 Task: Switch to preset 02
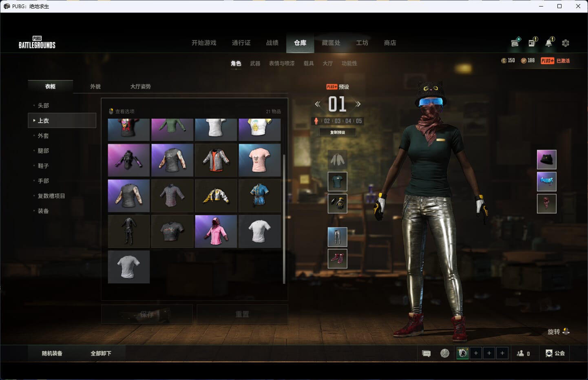point(327,121)
